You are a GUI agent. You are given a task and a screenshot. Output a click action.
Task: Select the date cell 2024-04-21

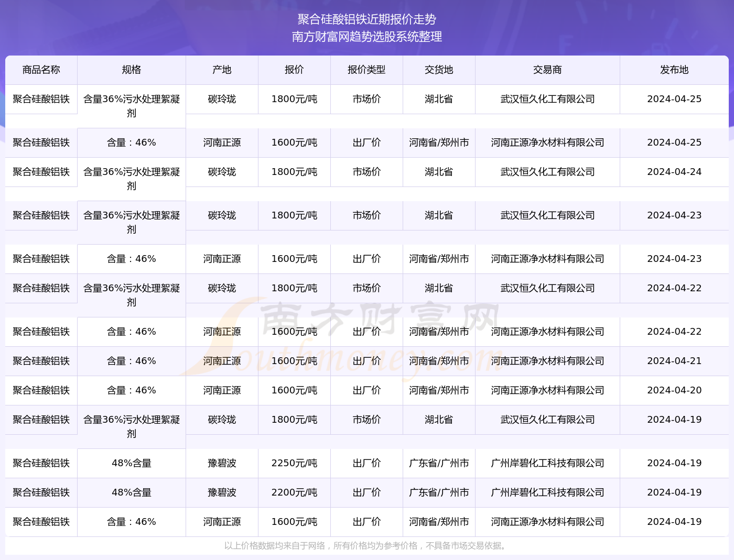point(674,361)
